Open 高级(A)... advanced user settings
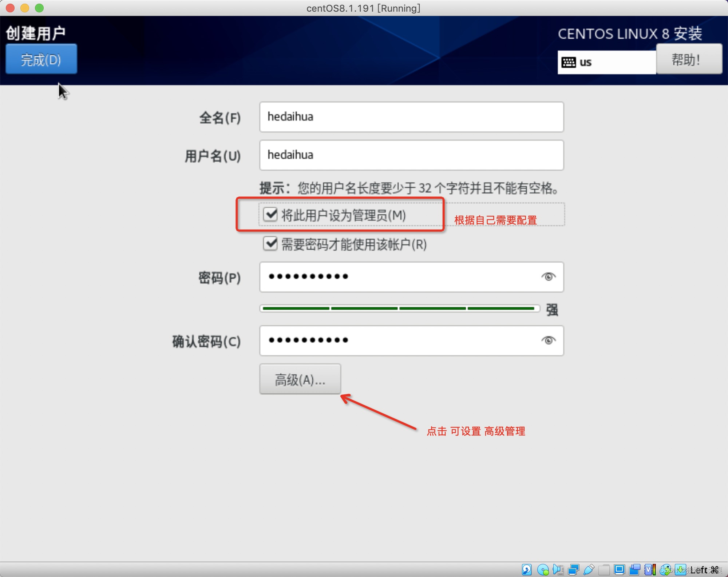Image resolution: width=728 pixels, height=577 pixels. pyautogui.click(x=300, y=379)
